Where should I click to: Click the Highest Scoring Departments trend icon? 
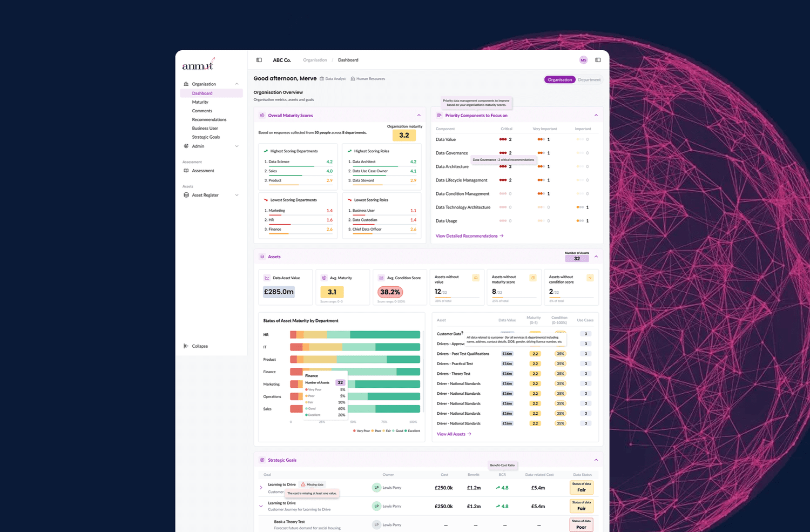(x=266, y=151)
